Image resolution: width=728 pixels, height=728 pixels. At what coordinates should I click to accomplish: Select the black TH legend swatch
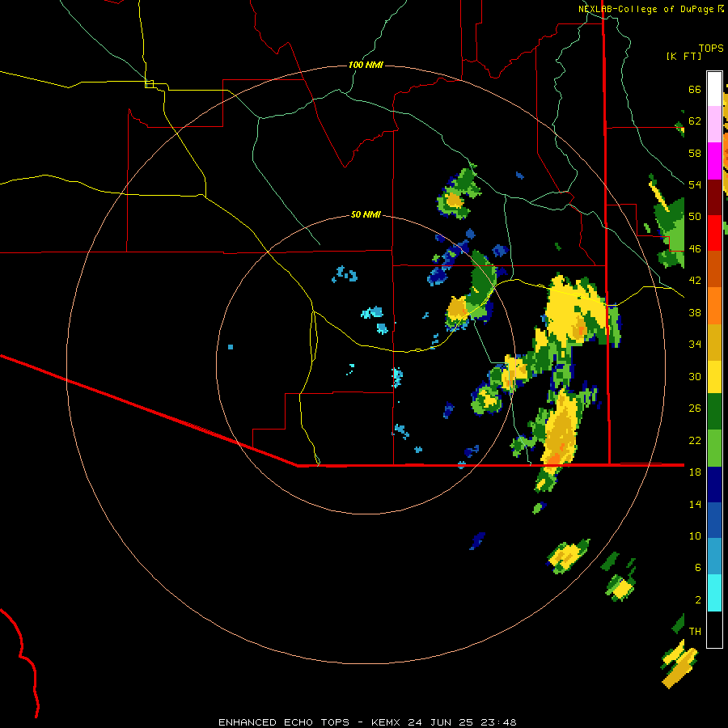click(714, 629)
